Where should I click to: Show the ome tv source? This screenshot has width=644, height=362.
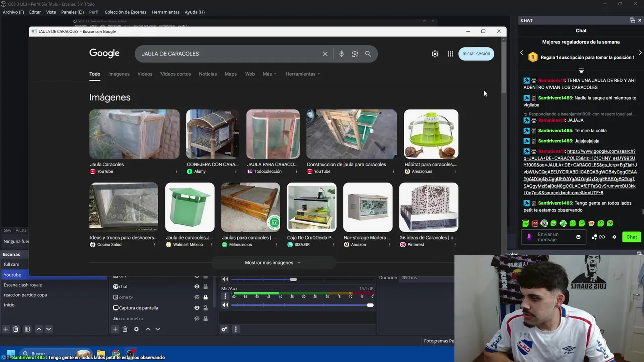pos(197,297)
